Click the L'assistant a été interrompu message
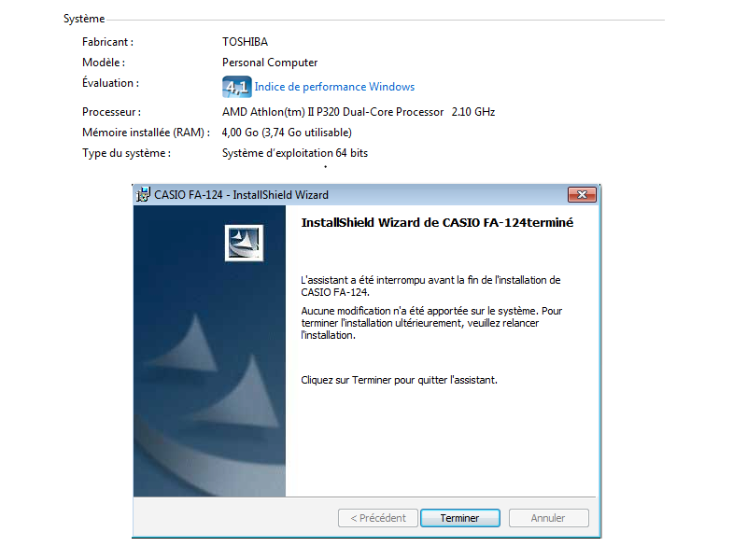Viewport: 747px width, 560px height. [430, 287]
